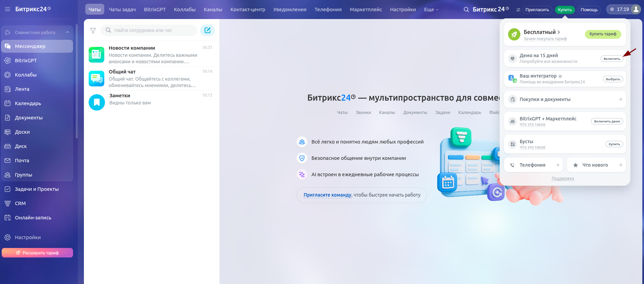644x284 pixels.
Task: Click the search magnifier icon in the top bar
Action: (466, 10)
